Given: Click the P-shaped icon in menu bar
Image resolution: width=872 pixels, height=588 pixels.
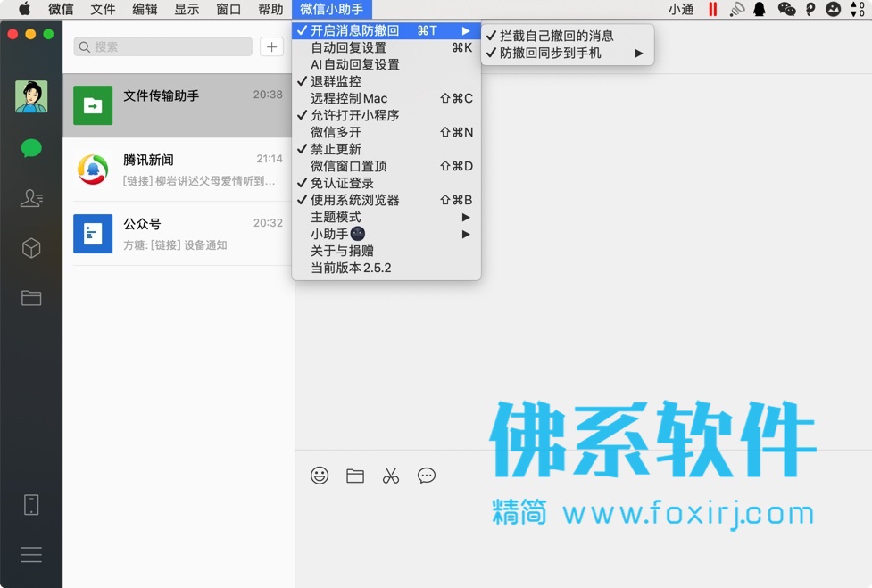Looking at the screenshot, I should [x=810, y=9].
